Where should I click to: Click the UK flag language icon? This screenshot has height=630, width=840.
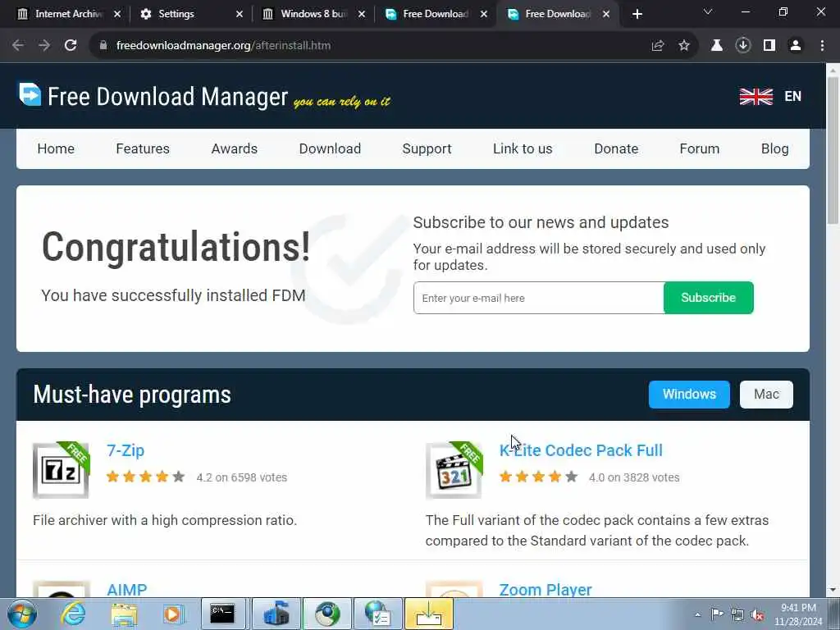click(756, 97)
